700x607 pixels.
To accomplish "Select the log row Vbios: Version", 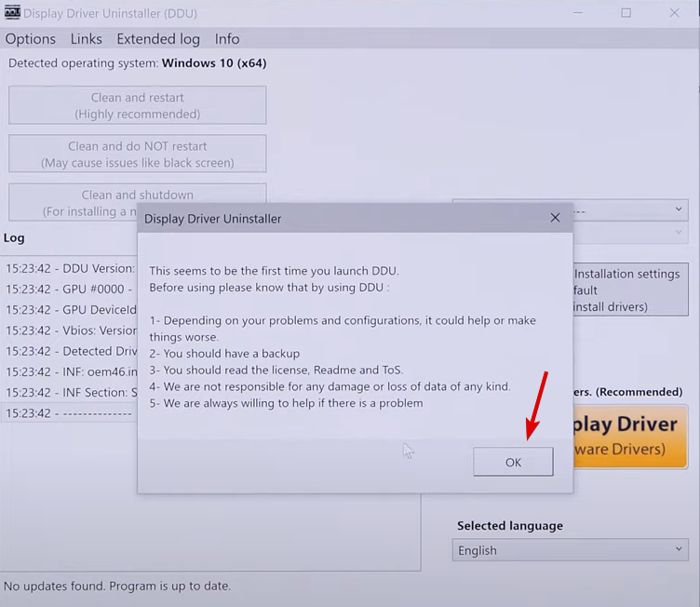I will (70, 330).
